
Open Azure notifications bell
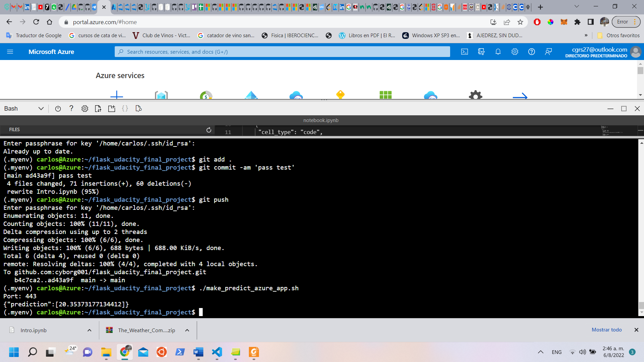[x=498, y=52]
